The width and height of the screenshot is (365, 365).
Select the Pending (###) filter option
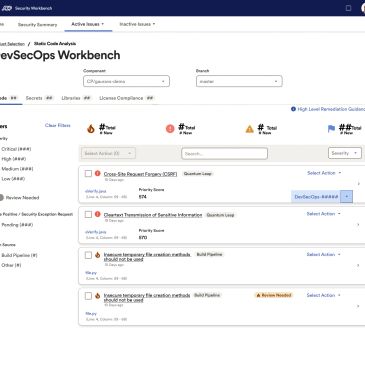(17, 225)
